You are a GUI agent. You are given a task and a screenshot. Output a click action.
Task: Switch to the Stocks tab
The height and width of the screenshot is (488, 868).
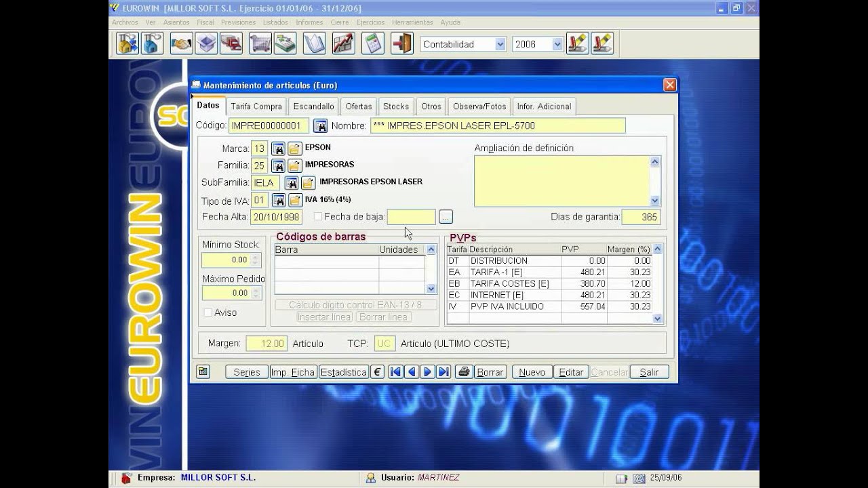[396, 106]
